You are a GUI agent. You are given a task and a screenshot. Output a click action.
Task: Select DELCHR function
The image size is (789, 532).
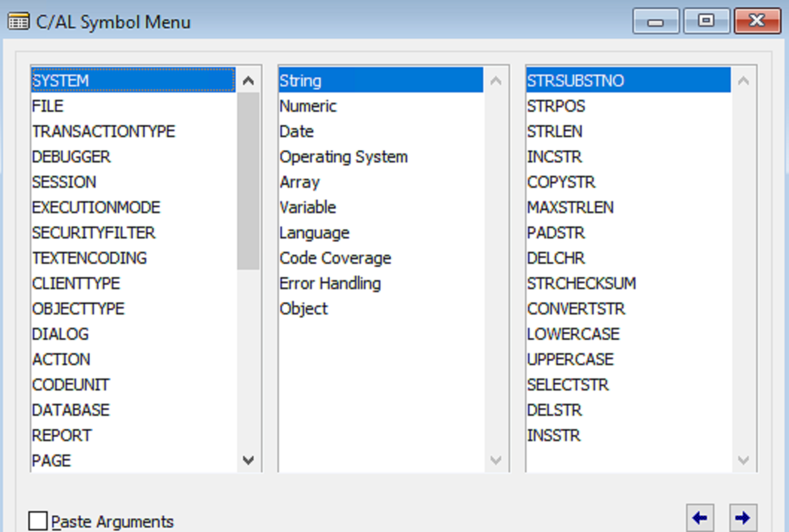(628, 258)
